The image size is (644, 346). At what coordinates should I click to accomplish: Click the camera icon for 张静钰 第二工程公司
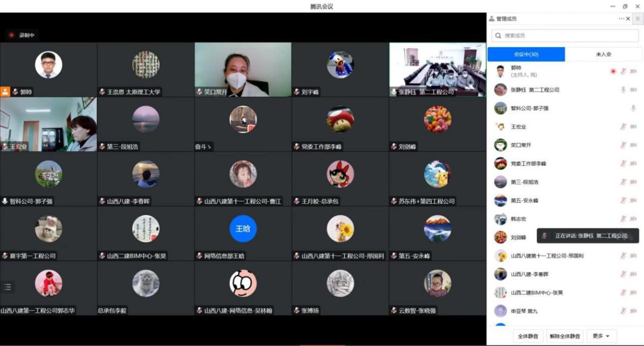[633, 90]
